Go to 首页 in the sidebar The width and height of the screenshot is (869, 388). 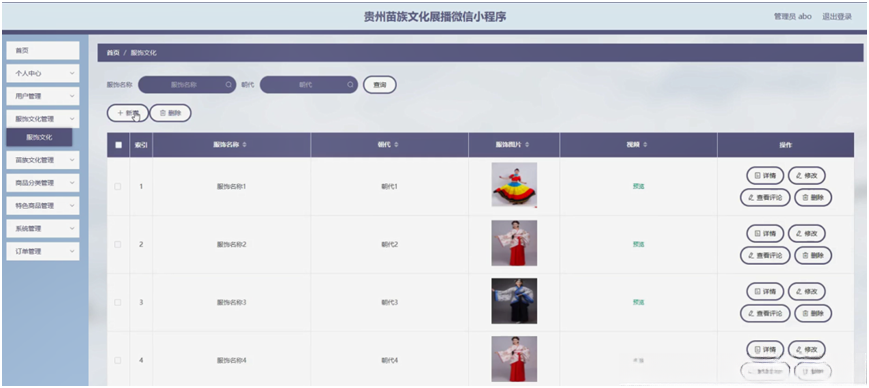click(x=43, y=50)
